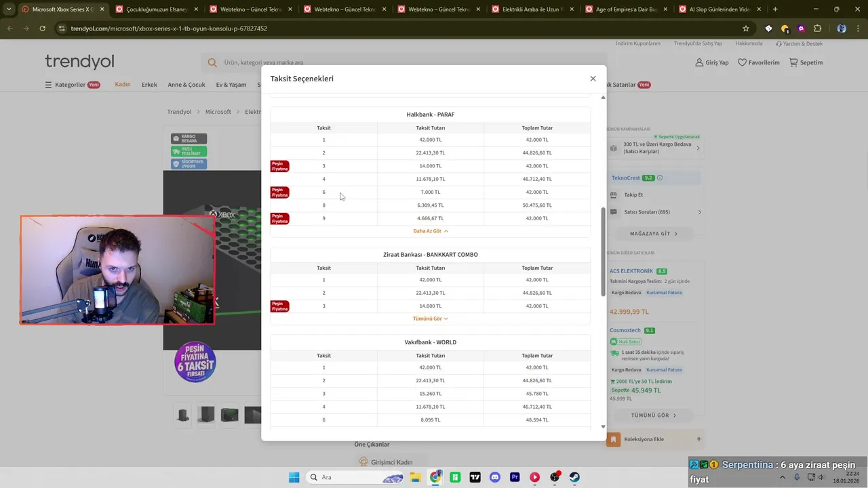868x488 pixels.
Task: Open the Chrome profile avatar
Action: point(842,28)
